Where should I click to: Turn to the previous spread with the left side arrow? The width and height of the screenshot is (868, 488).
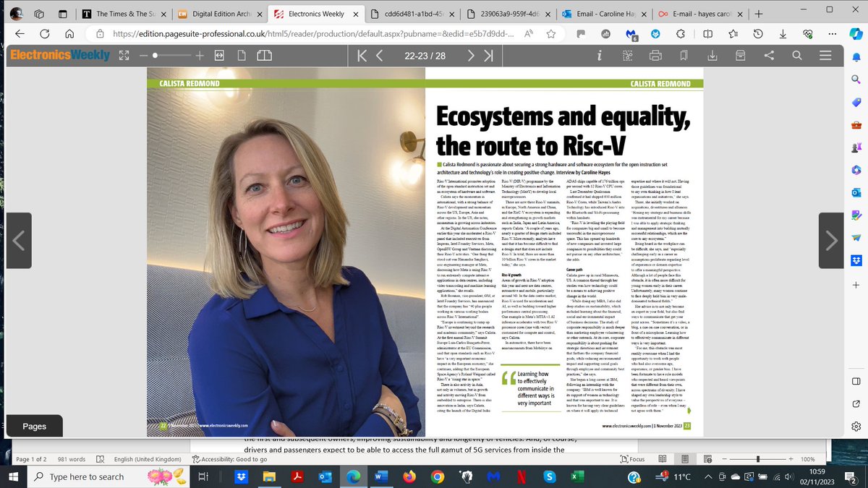click(x=20, y=241)
